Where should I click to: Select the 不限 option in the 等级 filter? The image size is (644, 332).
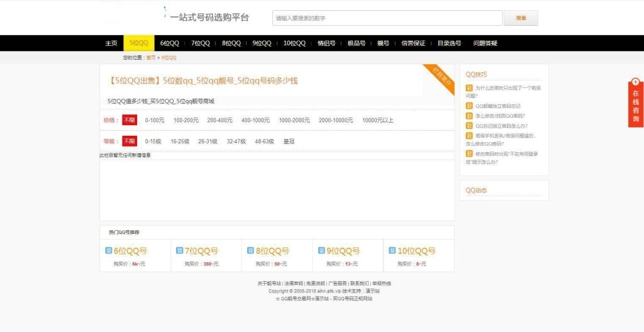click(x=129, y=141)
